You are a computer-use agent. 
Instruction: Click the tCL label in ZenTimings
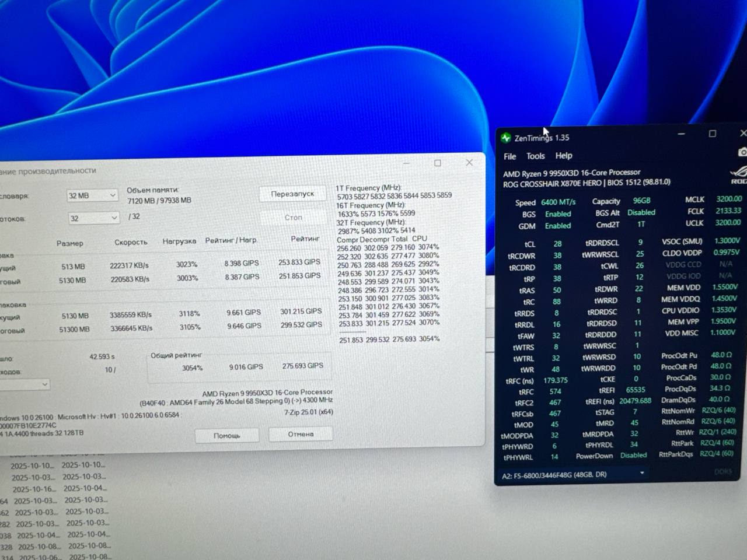click(x=530, y=244)
